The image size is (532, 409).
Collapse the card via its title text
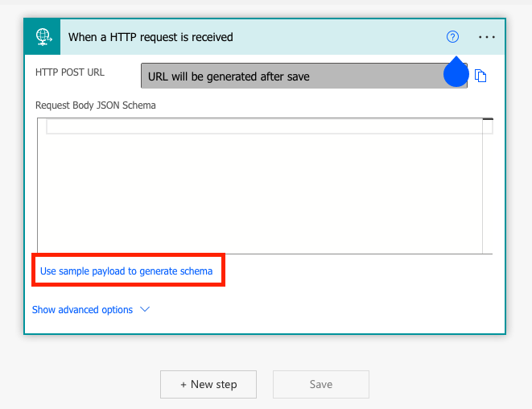pyautogui.click(x=151, y=37)
